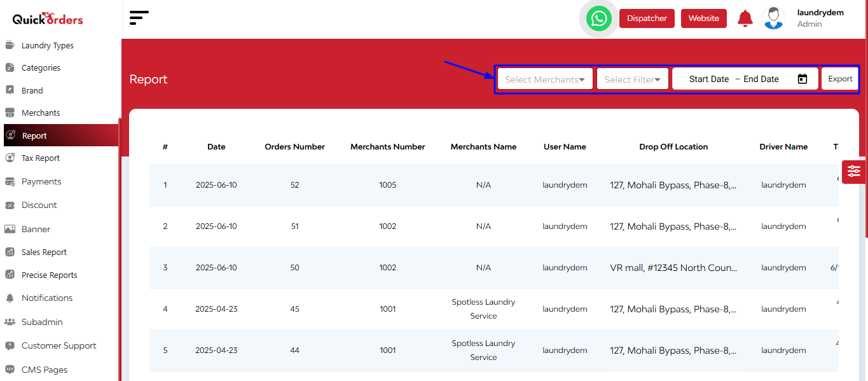Click the Notifications bell in sidebar
This screenshot has height=381, width=868.
pyautogui.click(x=10, y=298)
